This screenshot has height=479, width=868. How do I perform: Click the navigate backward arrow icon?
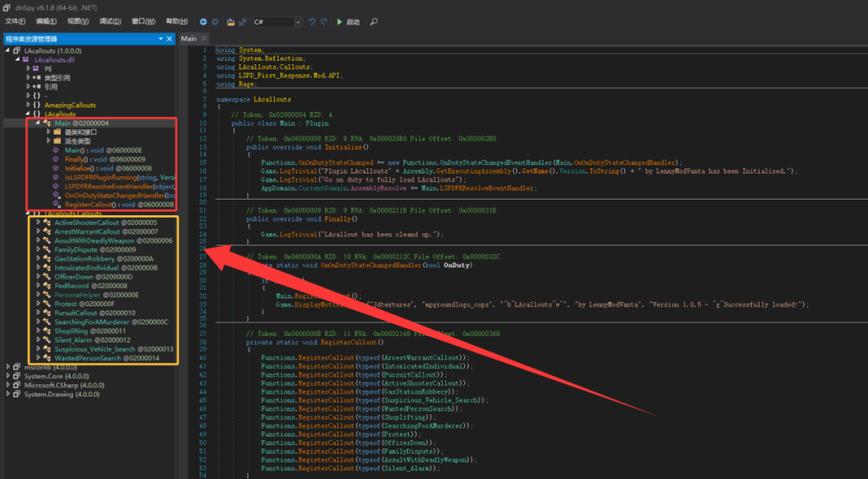click(x=203, y=22)
